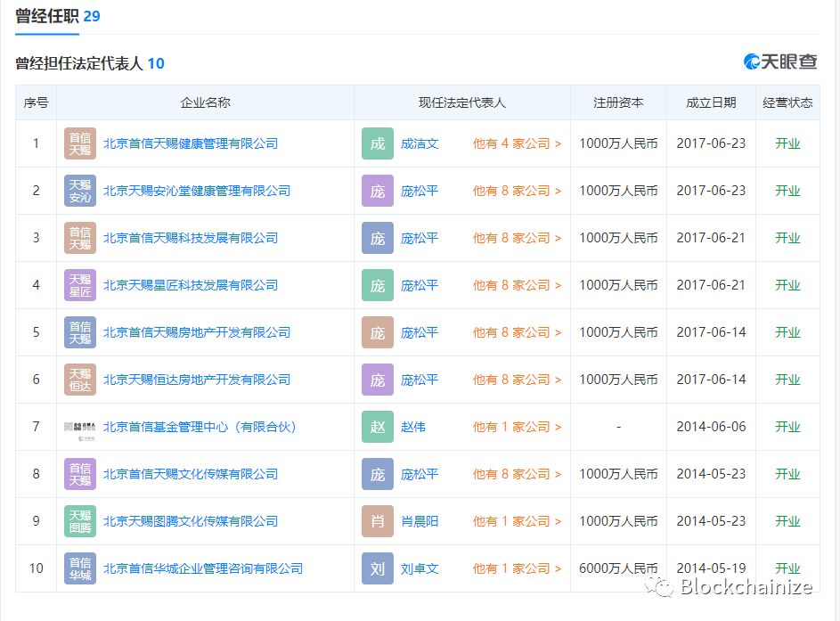This screenshot has width=840, height=621.
Task: Expand 他有 8 家公司 in row 3
Action: (x=517, y=238)
